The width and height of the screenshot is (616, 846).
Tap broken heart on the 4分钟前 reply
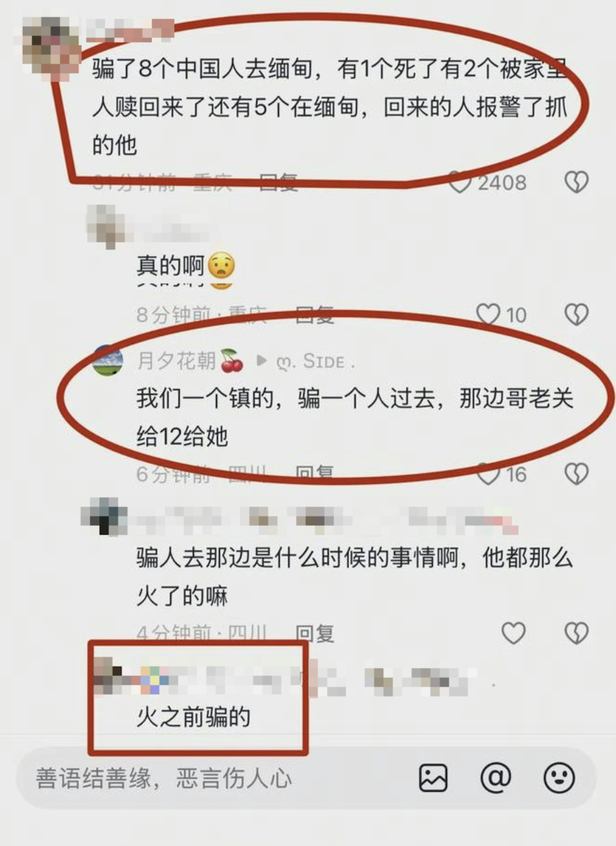(577, 633)
